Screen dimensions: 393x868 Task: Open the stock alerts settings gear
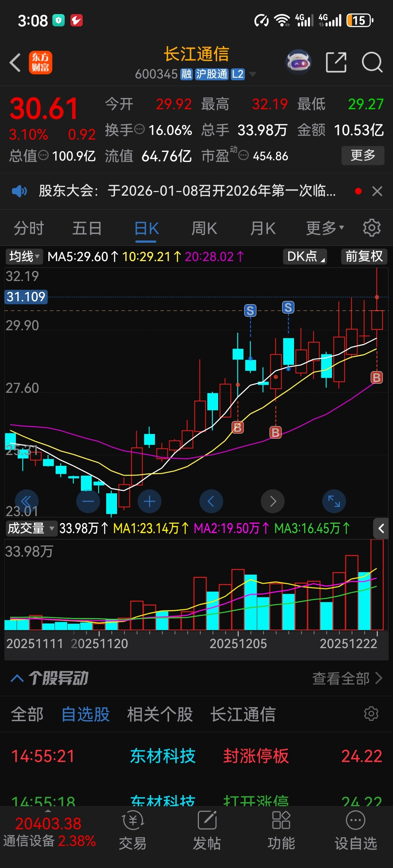(x=371, y=714)
